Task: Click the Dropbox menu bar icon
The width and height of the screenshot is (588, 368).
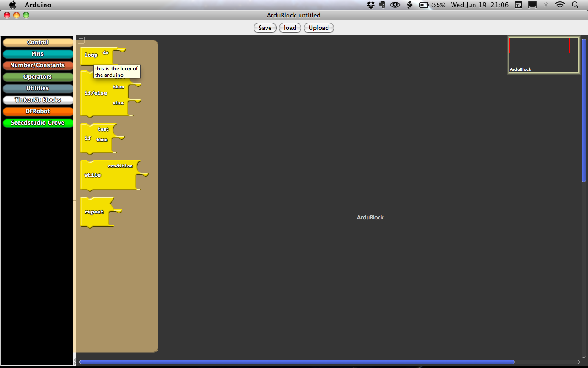Action: click(371, 5)
